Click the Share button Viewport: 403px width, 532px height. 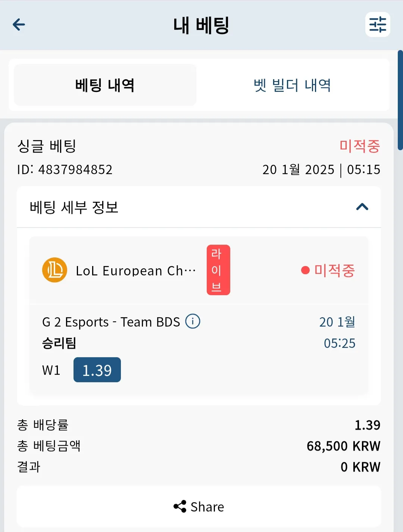(199, 507)
